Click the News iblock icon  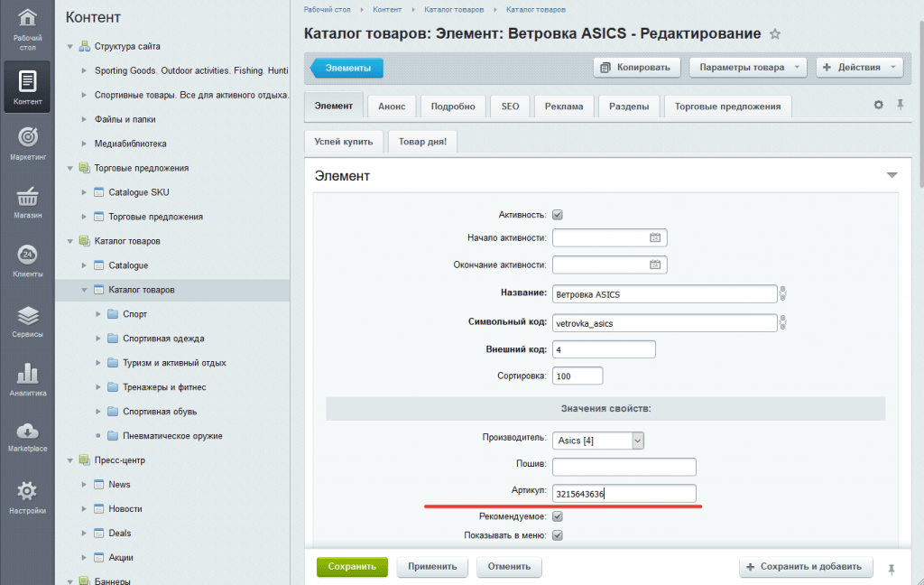click(x=98, y=484)
